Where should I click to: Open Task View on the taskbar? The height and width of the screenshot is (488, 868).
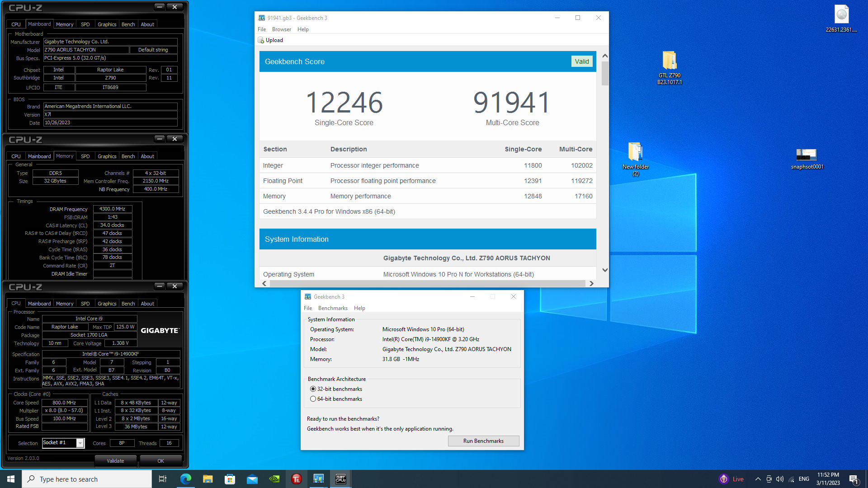tap(163, 479)
